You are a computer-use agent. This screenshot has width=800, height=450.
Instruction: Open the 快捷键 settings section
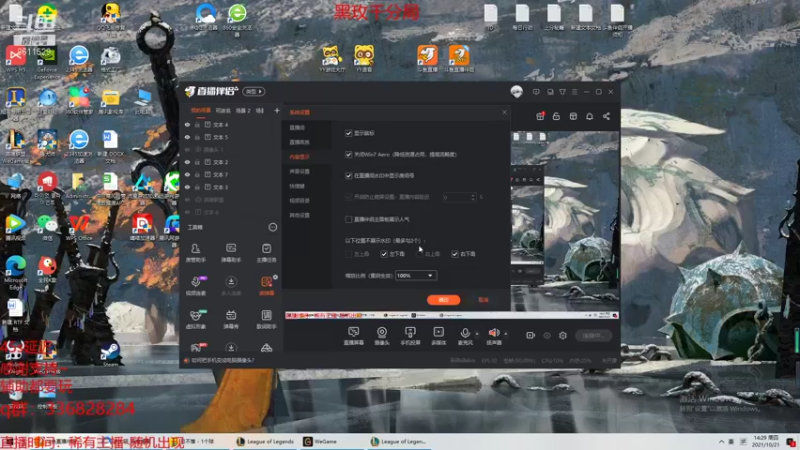297,186
